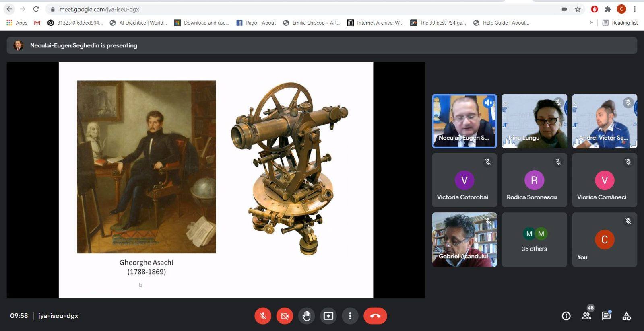Open Activities shapes icon

(x=627, y=316)
